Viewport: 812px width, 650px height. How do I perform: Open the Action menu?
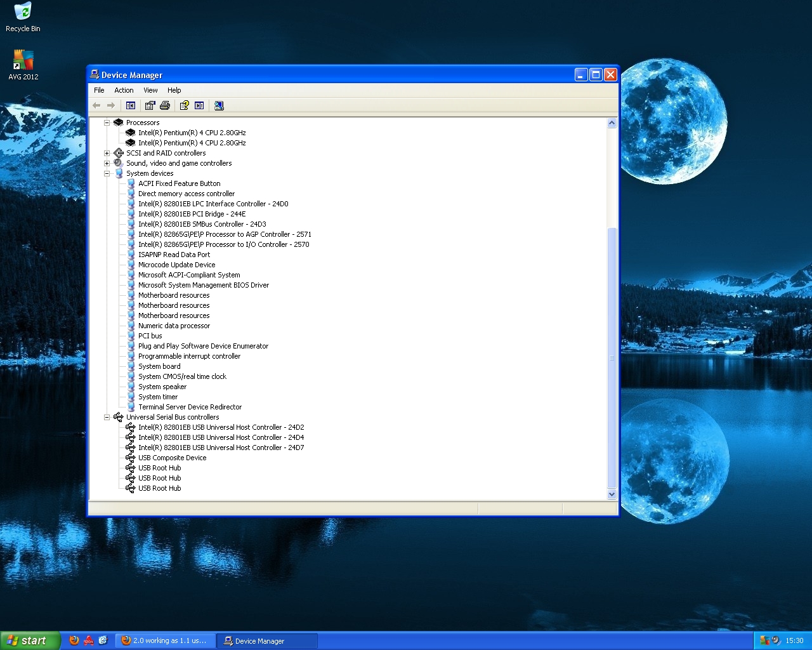coord(124,90)
